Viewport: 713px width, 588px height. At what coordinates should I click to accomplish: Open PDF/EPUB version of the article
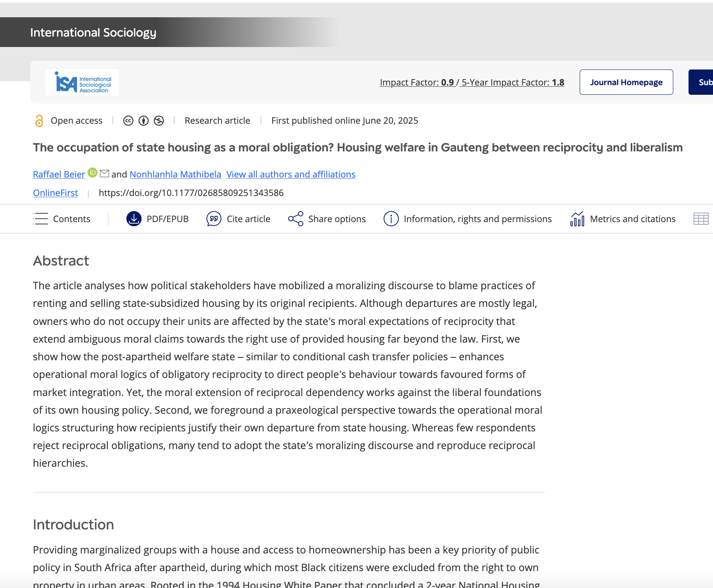(167, 219)
